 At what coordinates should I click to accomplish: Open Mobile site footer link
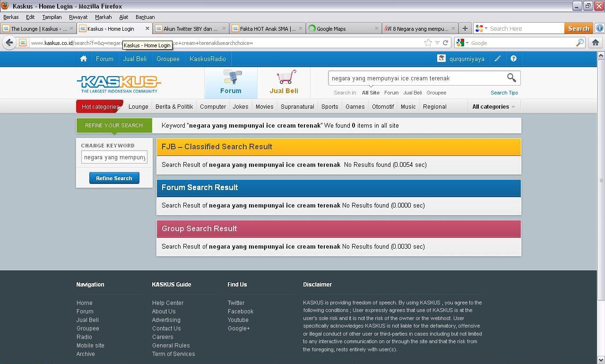click(x=90, y=346)
